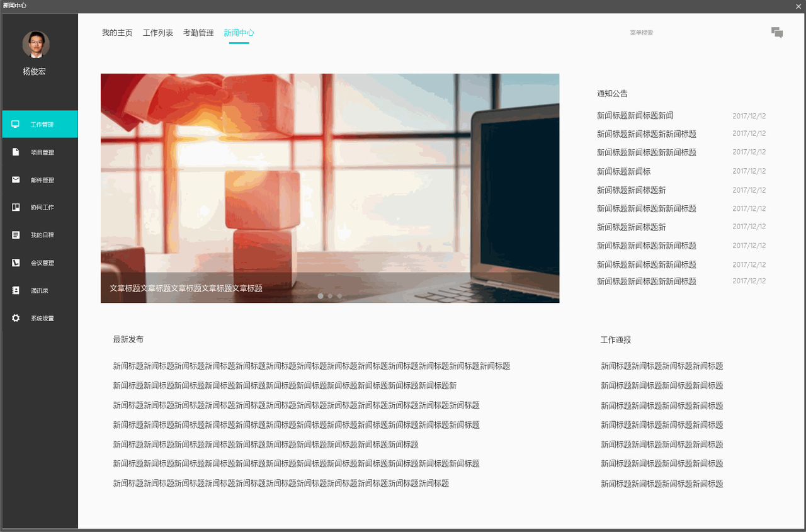Open 协同工作 in the sidebar
The height and width of the screenshot is (532, 806).
point(40,207)
